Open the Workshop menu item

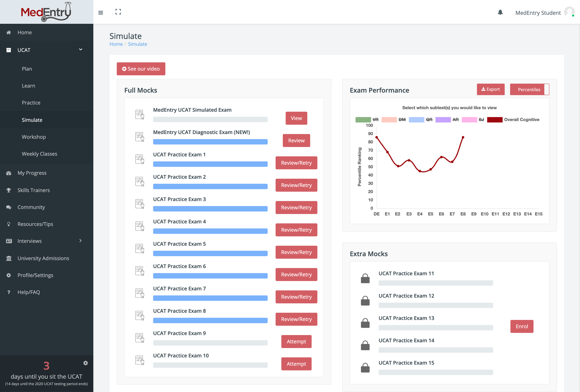coord(34,137)
